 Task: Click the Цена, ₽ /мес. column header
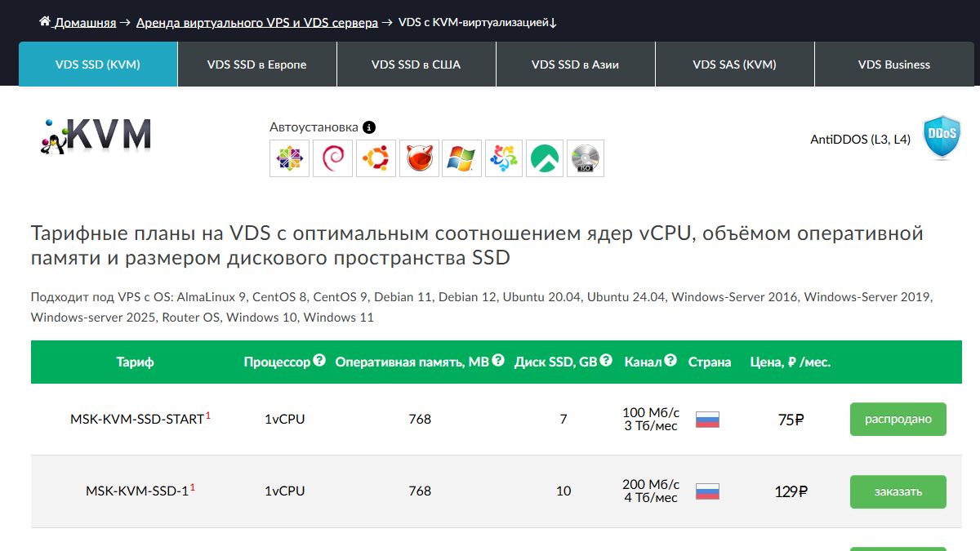tap(791, 362)
